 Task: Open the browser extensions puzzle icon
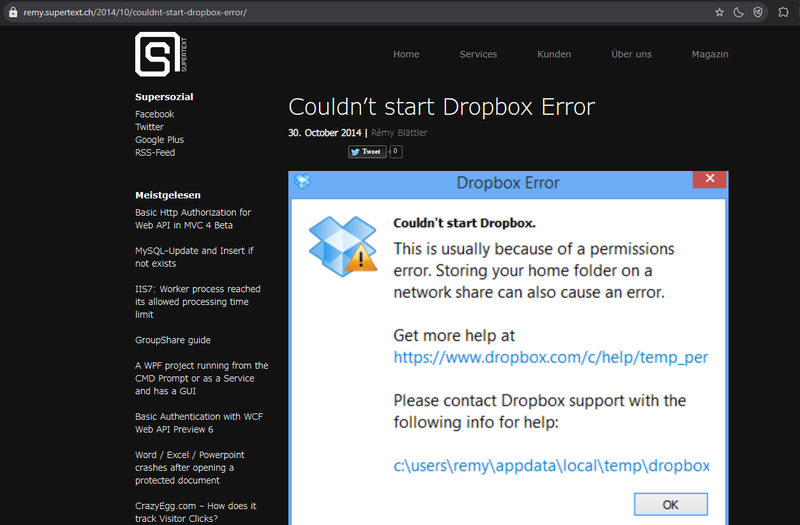(x=783, y=12)
